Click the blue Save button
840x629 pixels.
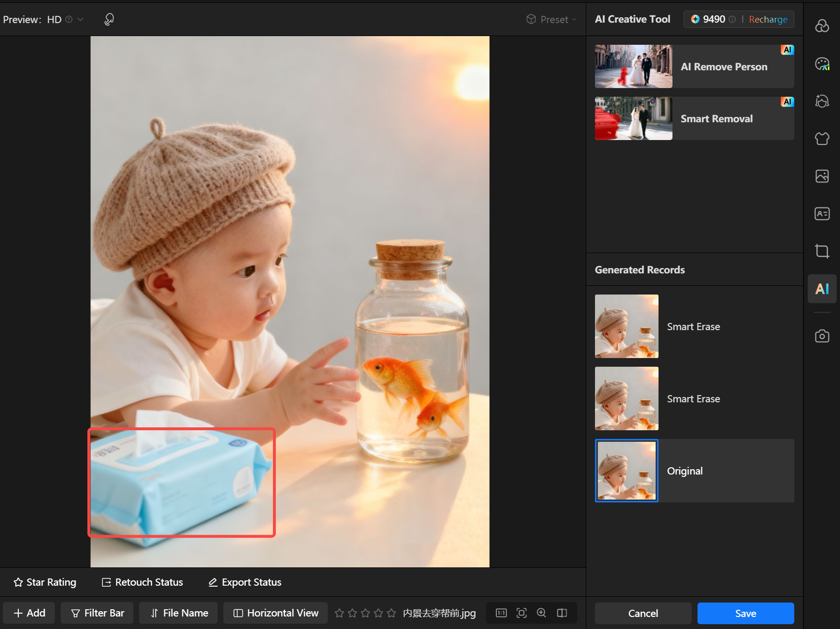pyautogui.click(x=745, y=613)
